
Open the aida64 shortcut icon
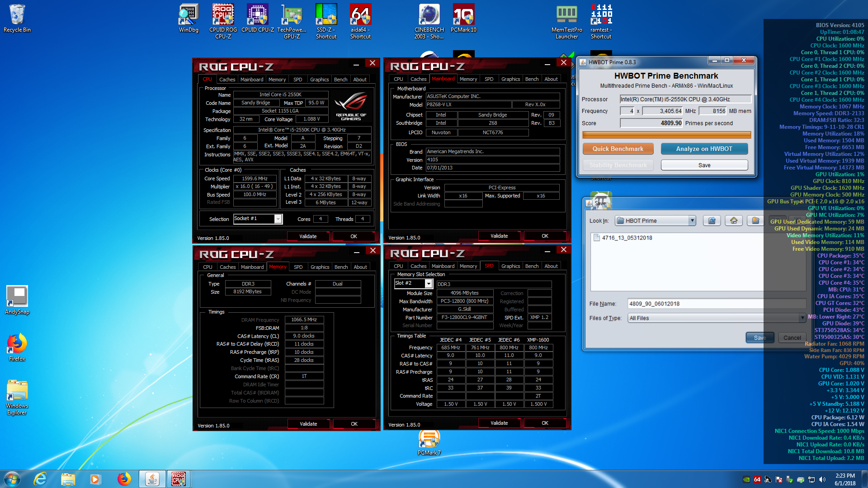[x=360, y=21]
